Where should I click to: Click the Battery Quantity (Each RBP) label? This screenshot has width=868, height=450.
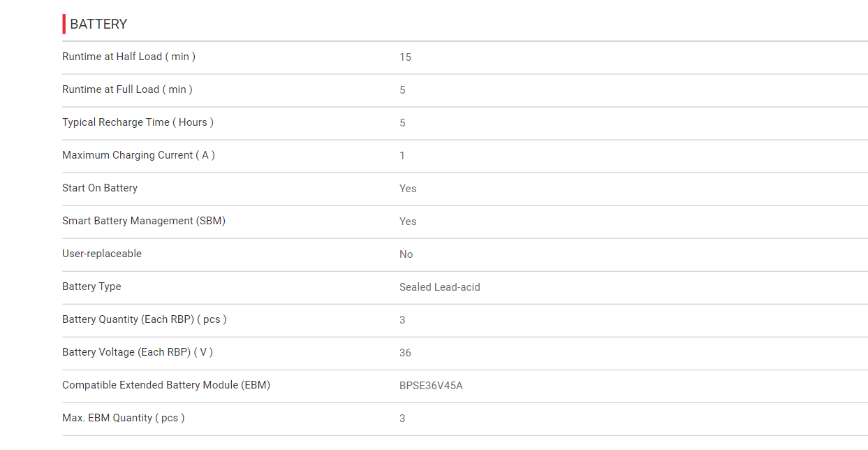point(145,319)
